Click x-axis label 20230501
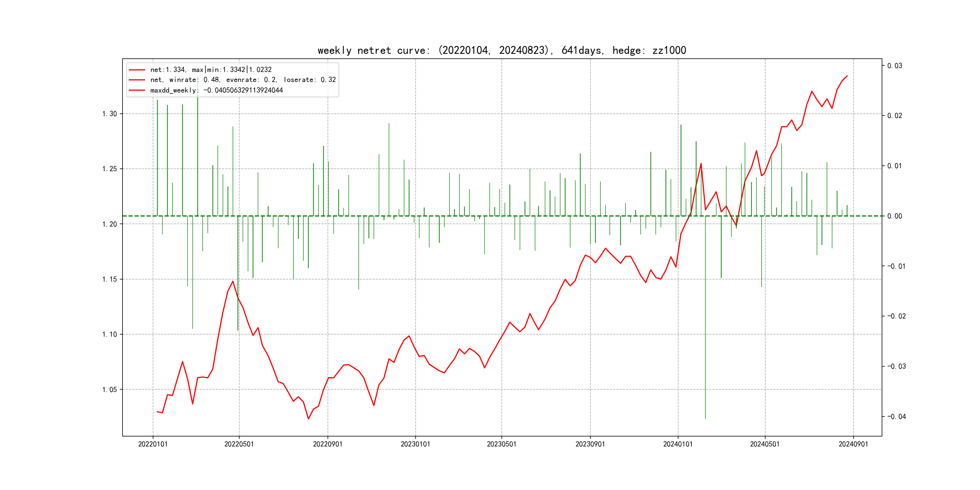 pos(501,444)
